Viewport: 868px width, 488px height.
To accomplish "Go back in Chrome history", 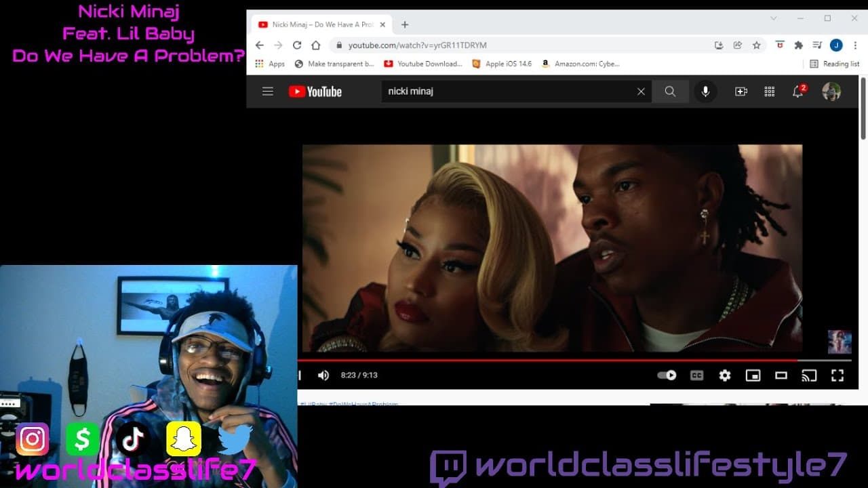I will pos(259,45).
